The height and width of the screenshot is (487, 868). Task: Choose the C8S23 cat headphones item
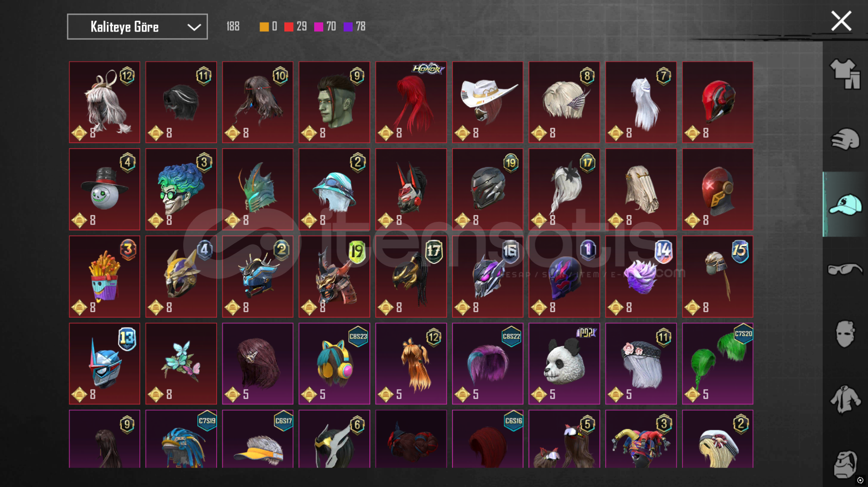click(334, 364)
